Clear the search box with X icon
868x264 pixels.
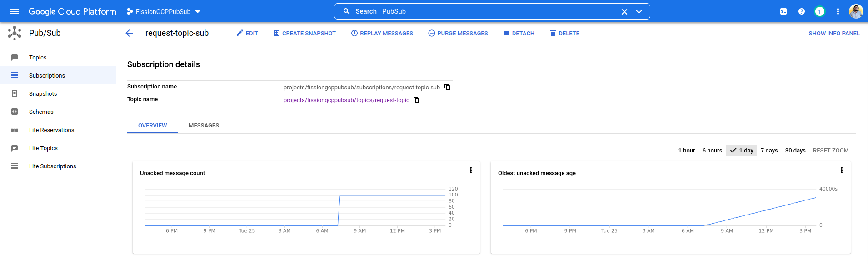(624, 12)
